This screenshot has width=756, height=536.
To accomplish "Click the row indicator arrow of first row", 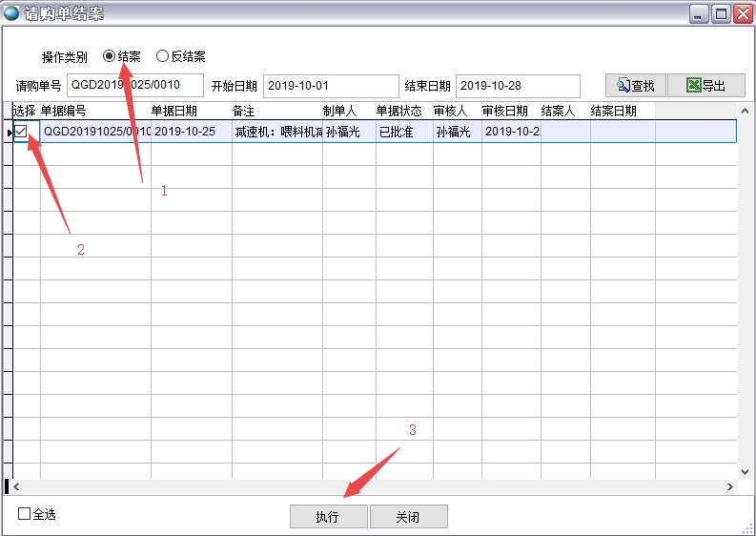I will 9,132.
